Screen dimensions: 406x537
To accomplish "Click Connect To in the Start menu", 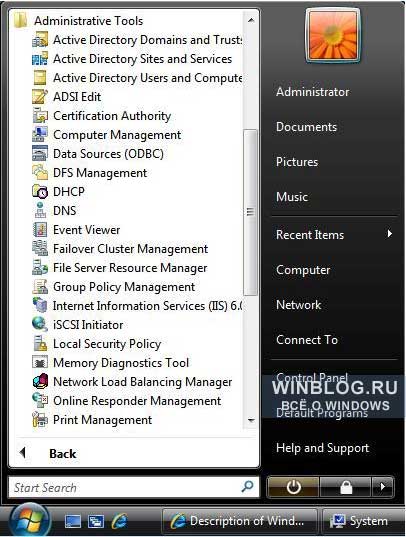I will [x=307, y=340].
